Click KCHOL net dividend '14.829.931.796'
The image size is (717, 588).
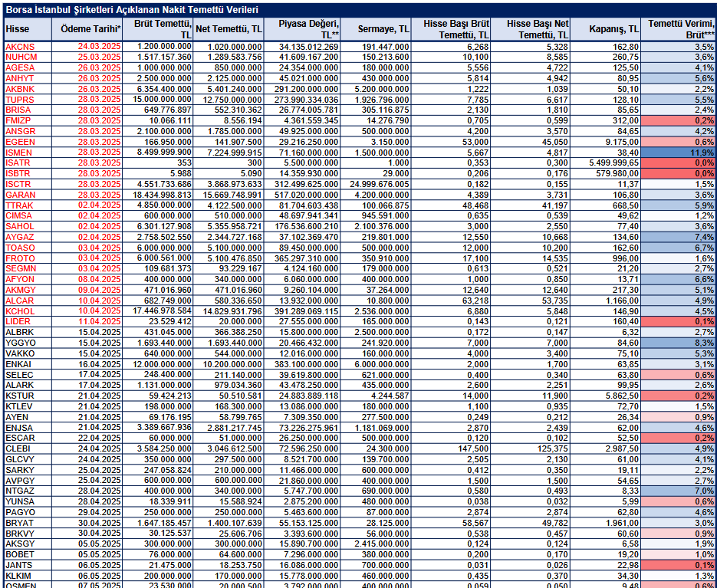pyautogui.click(x=233, y=311)
